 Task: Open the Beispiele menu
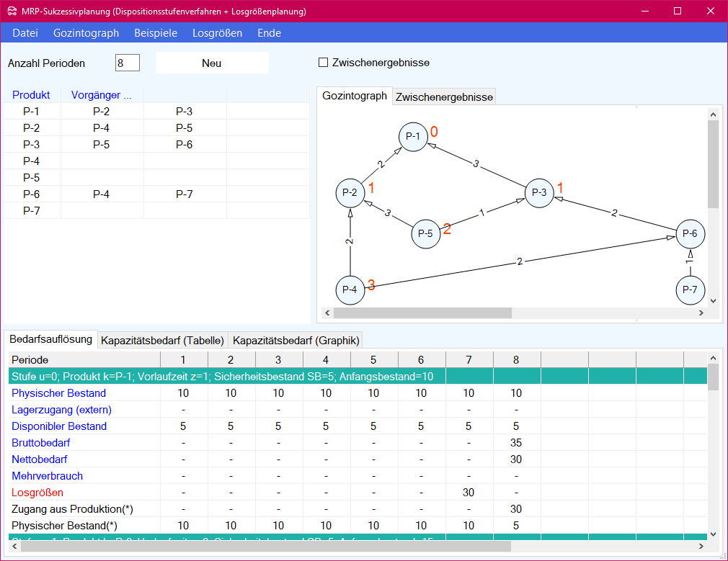[x=156, y=33]
